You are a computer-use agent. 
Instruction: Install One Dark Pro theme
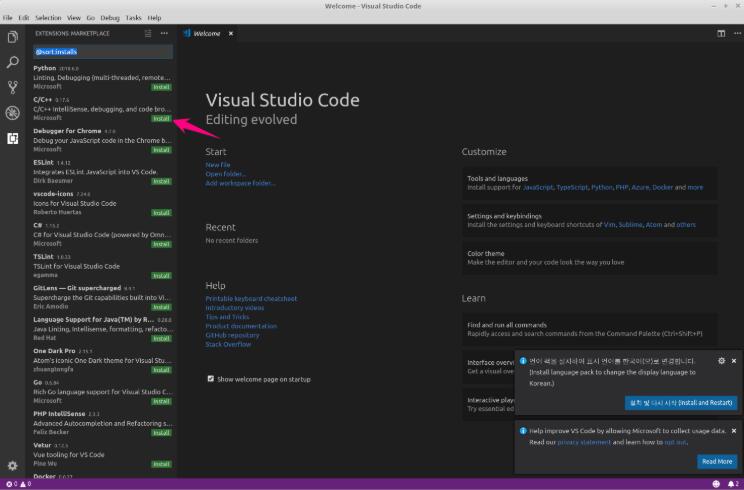[161, 370]
